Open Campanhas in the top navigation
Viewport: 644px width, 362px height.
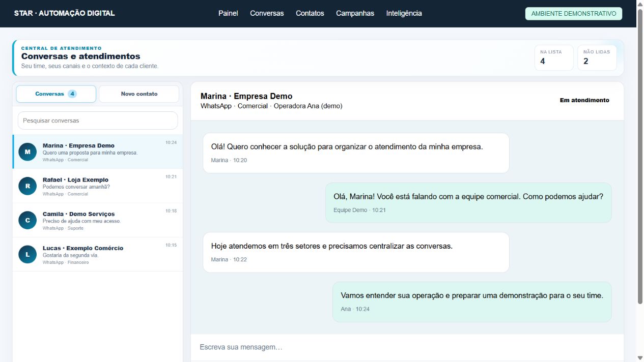[x=355, y=13]
